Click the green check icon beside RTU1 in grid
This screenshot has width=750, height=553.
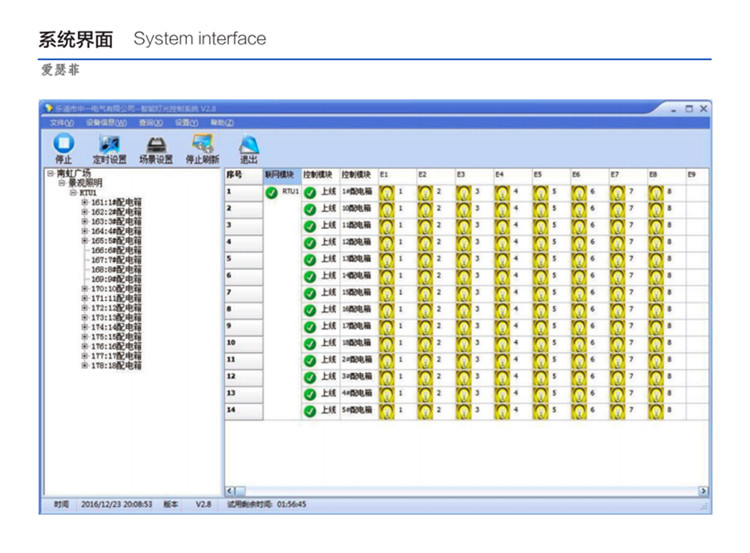[x=272, y=193]
